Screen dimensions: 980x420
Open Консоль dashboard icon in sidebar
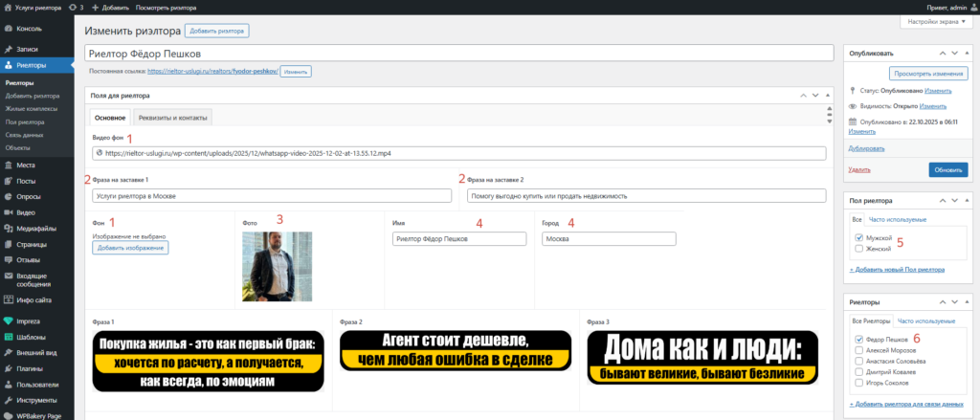[x=8, y=29]
